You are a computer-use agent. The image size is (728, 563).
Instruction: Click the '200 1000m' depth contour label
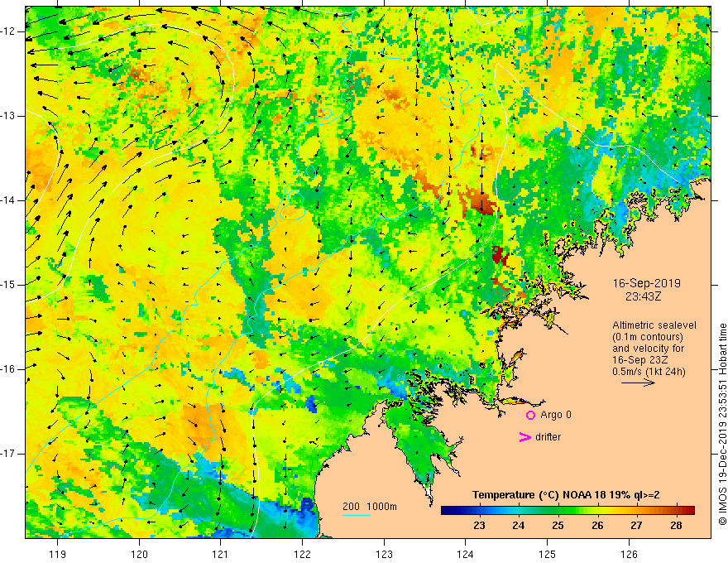[x=370, y=507]
